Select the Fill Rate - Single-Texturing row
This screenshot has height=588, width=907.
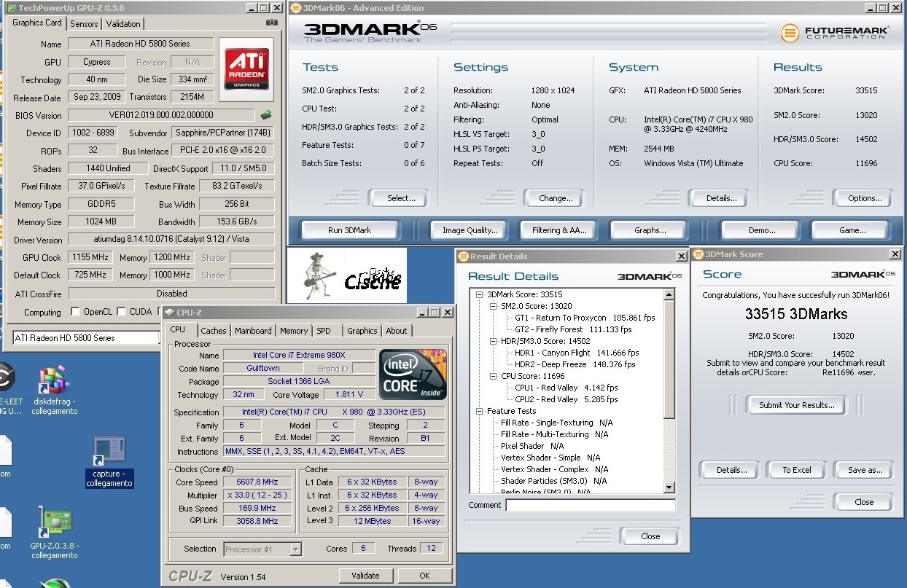coord(557,423)
